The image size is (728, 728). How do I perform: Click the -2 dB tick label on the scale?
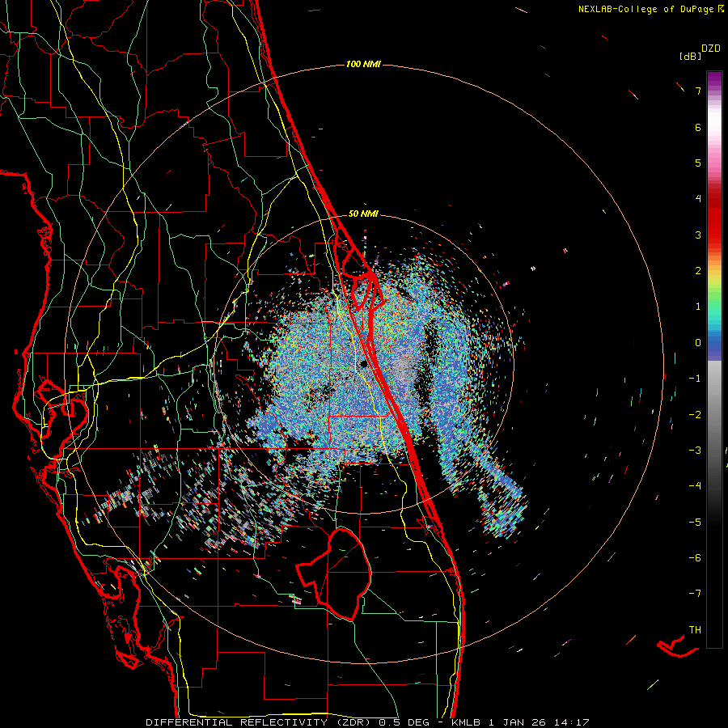pyautogui.click(x=695, y=414)
